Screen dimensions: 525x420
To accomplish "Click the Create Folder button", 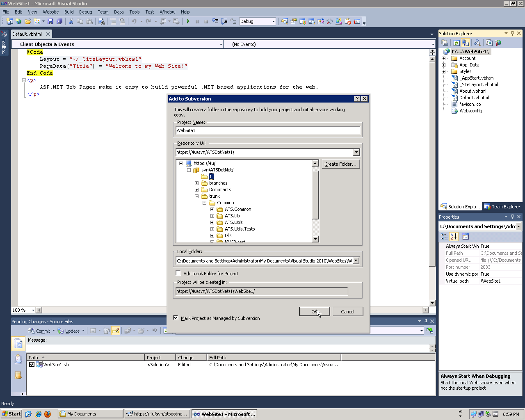I will coord(340,164).
